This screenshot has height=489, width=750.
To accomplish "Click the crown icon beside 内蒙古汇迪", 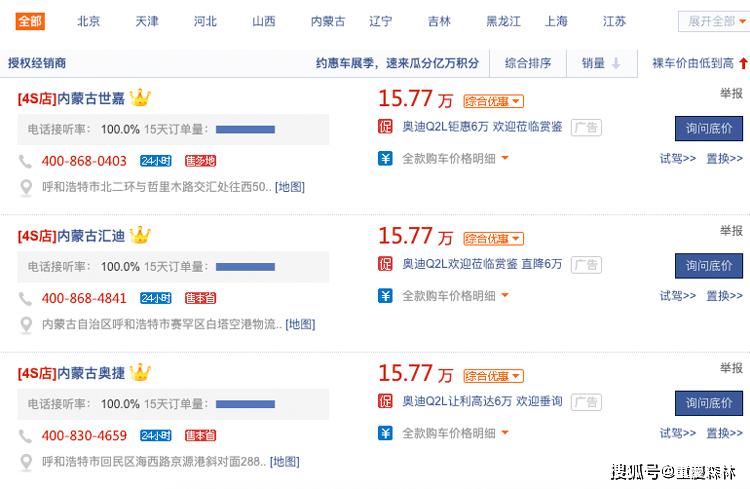I will click(x=140, y=236).
